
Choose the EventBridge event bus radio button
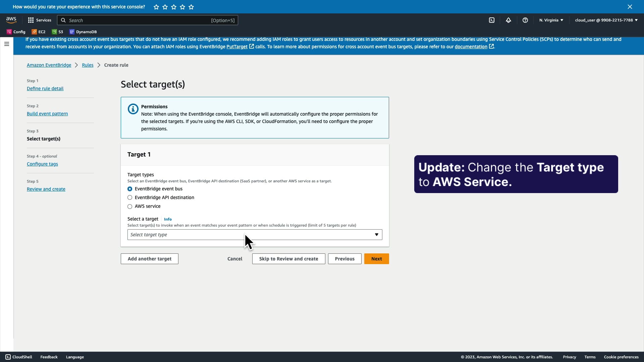pyautogui.click(x=130, y=189)
